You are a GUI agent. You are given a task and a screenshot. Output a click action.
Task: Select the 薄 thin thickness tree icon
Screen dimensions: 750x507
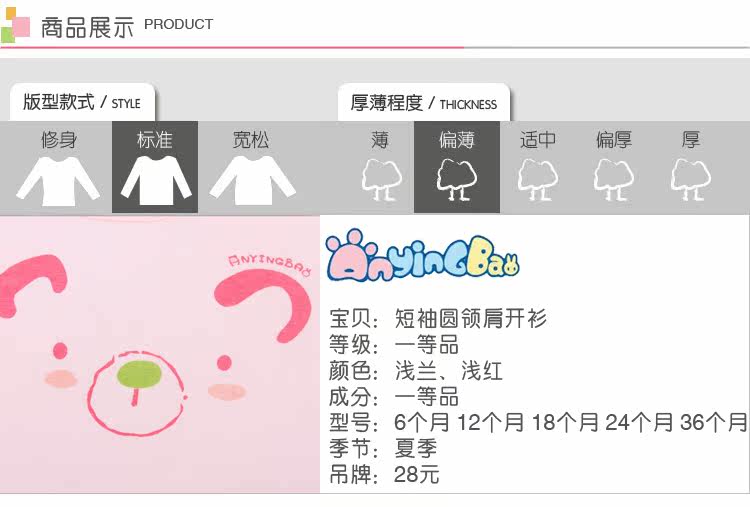[x=381, y=180]
